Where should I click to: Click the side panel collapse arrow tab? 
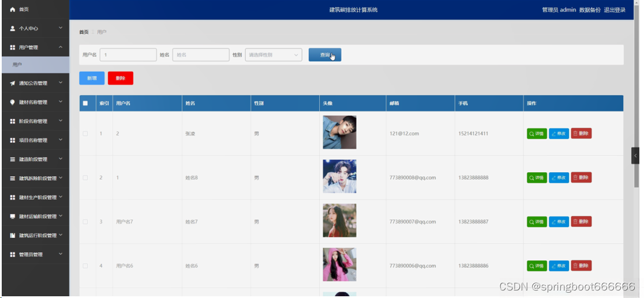(635, 156)
